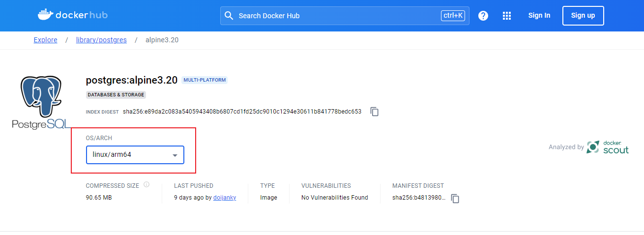Viewport: 644px width, 235px height.
Task: Click the compressed size info icon
Action: click(x=146, y=185)
